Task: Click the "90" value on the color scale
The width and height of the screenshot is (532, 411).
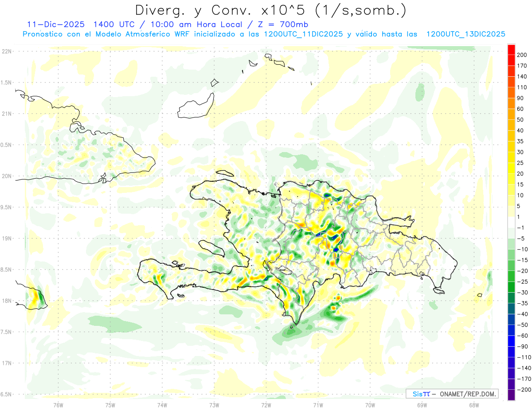Action: (520, 98)
